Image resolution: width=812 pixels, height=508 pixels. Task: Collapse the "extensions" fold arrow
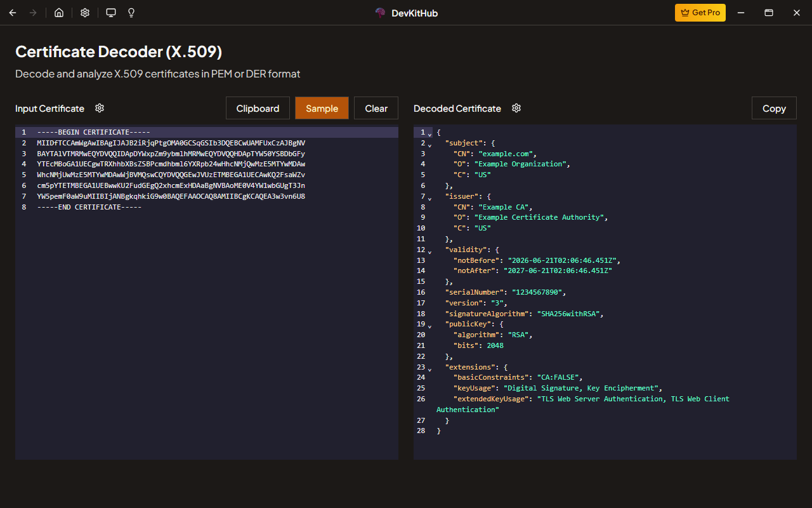(430, 368)
